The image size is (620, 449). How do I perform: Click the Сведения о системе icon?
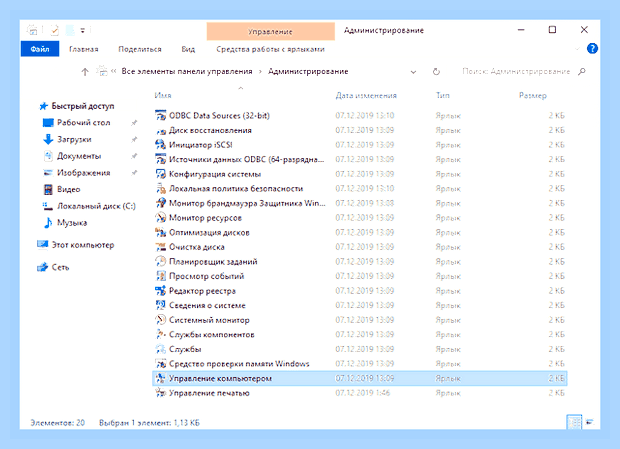[x=161, y=306]
